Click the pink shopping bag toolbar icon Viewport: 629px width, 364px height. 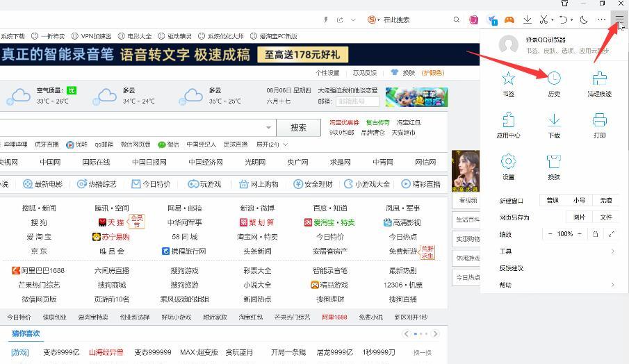(474, 19)
